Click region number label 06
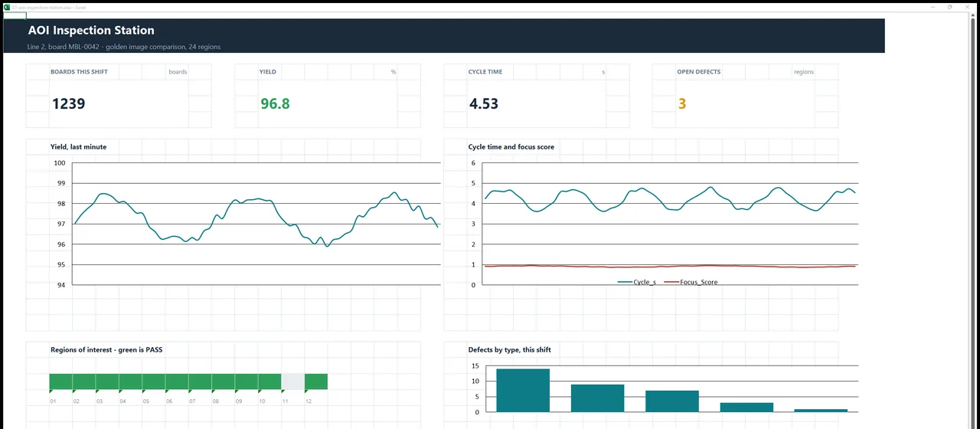Image resolution: width=980 pixels, height=429 pixels. point(169,401)
